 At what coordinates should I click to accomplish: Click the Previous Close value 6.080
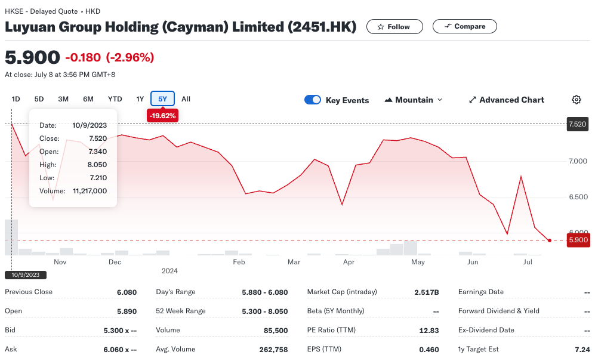click(x=127, y=292)
